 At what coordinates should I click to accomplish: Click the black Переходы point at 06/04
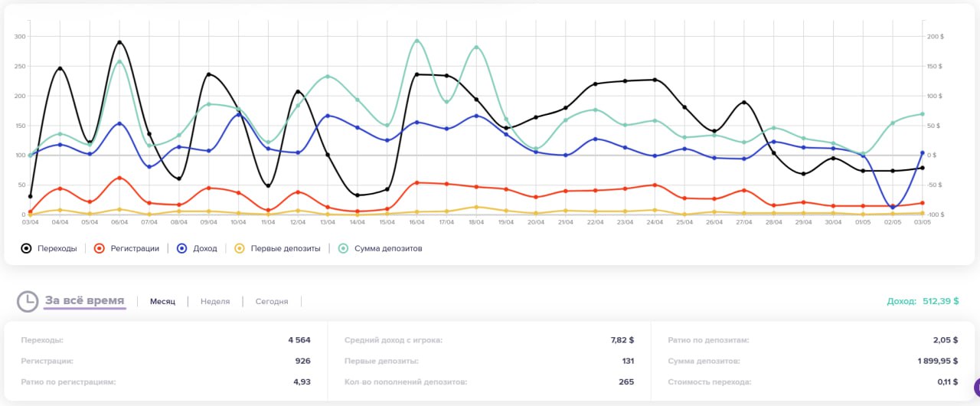(119, 43)
